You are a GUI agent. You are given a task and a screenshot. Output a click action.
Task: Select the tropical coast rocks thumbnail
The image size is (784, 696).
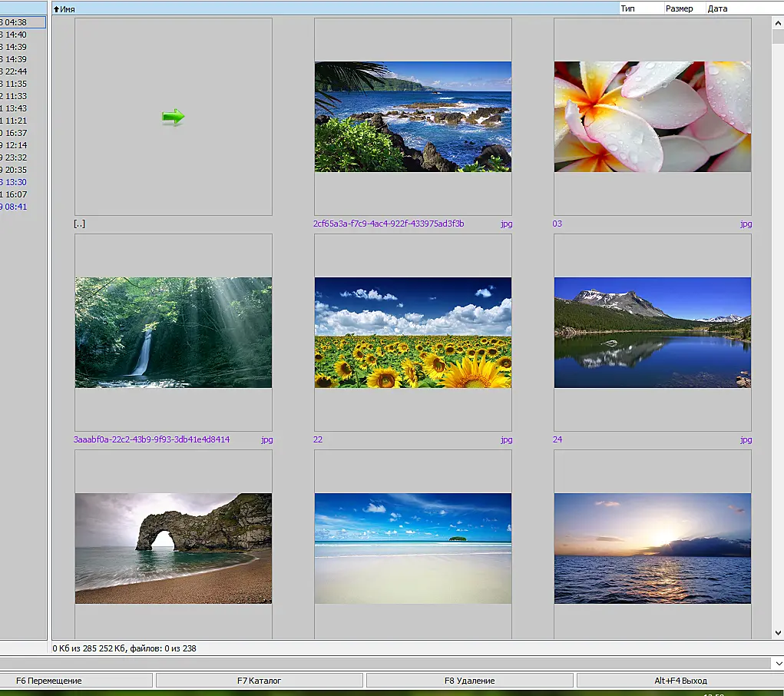413,117
